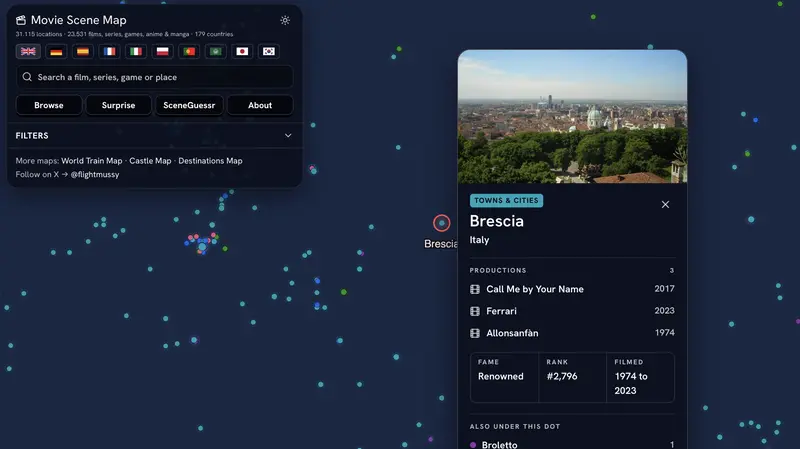Click the 2017 year for Call Me by Your Name
The width and height of the screenshot is (800, 449).
pos(664,289)
